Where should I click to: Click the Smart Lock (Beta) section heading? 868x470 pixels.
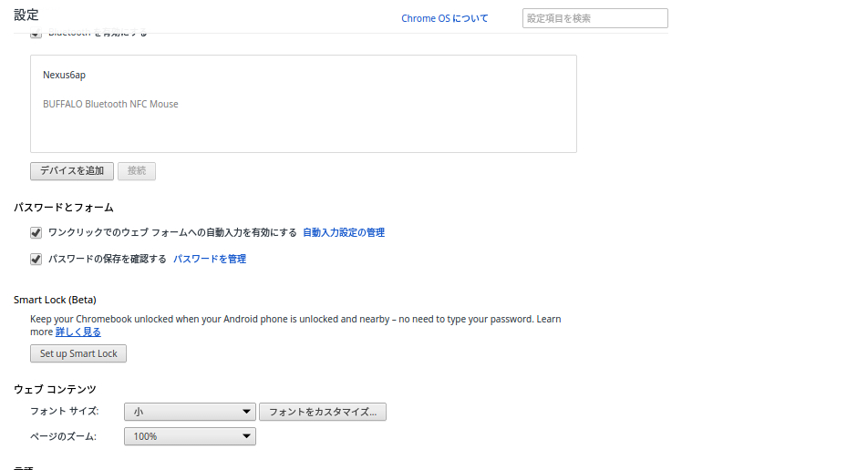point(55,300)
